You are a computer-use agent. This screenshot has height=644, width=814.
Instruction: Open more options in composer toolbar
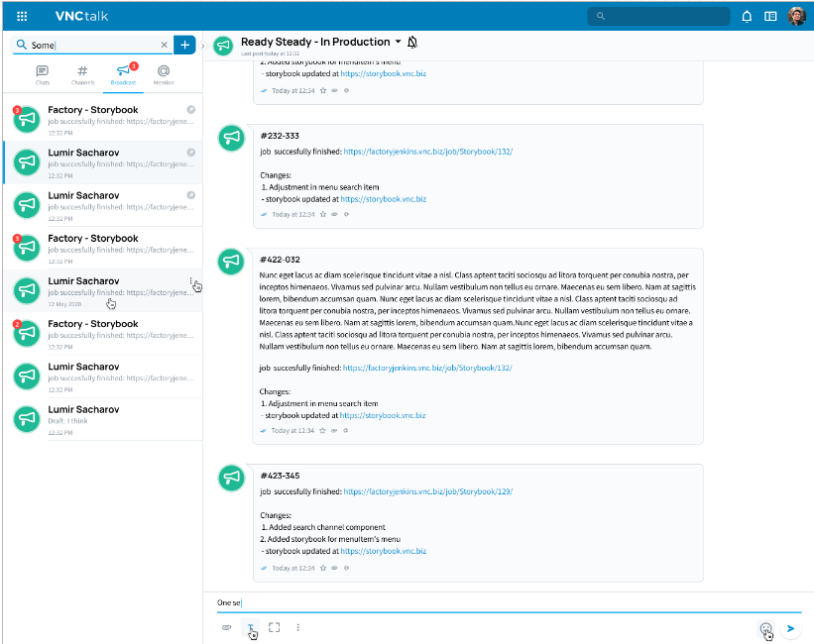pos(297,627)
